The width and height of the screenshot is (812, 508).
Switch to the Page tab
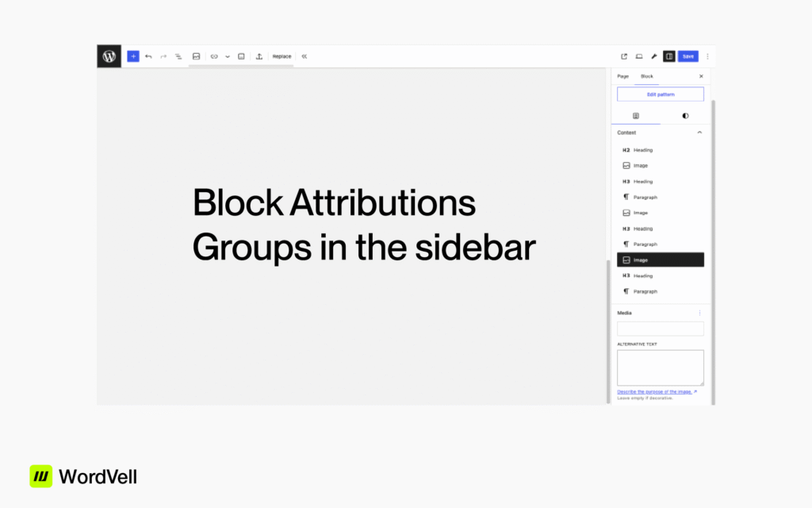(x=624, y=76)
